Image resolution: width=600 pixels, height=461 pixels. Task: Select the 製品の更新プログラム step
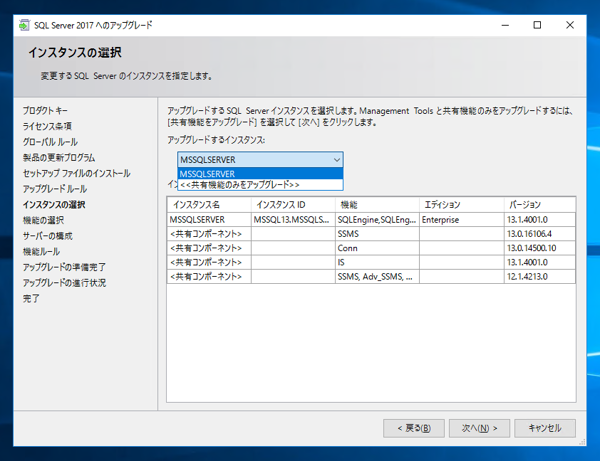59,158
